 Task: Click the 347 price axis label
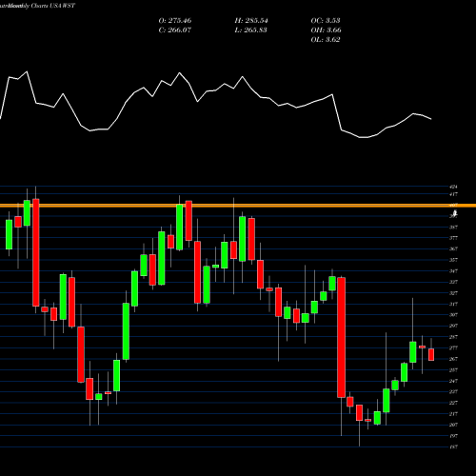coord(453,271)
